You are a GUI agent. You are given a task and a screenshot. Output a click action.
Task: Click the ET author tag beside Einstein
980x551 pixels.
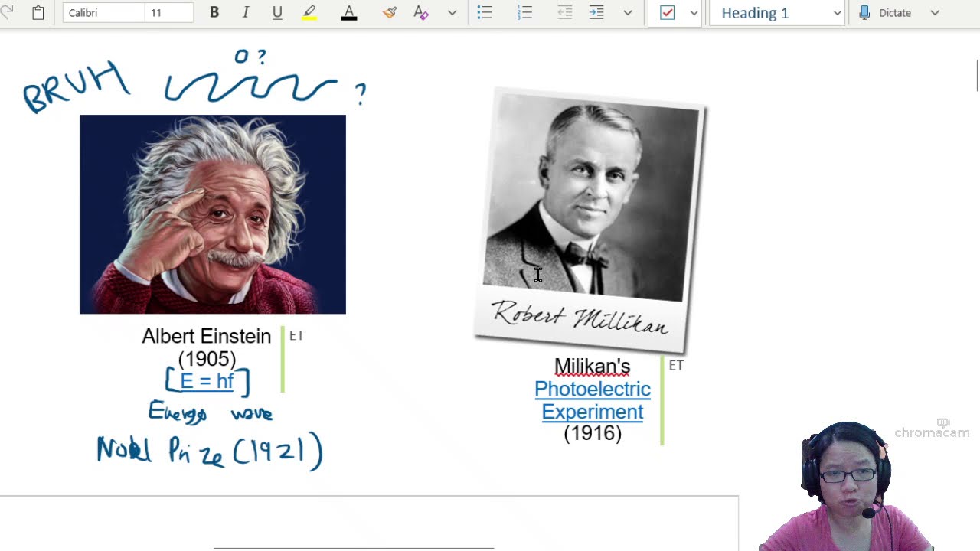(x=297, y=336)
